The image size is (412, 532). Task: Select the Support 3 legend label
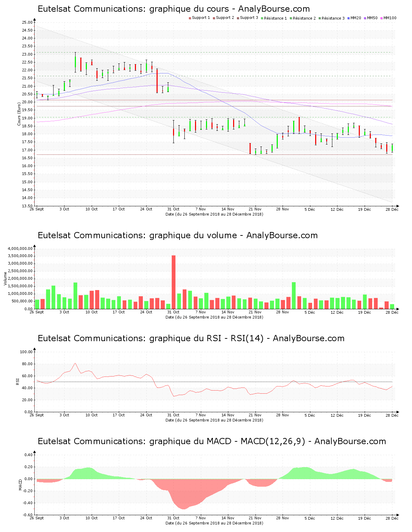click(249, 18)
